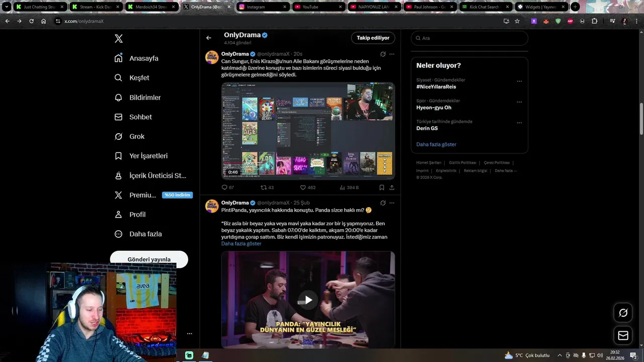Open options for Derin GS trend
Screen dimensions: 644x362
coord(519,122)
